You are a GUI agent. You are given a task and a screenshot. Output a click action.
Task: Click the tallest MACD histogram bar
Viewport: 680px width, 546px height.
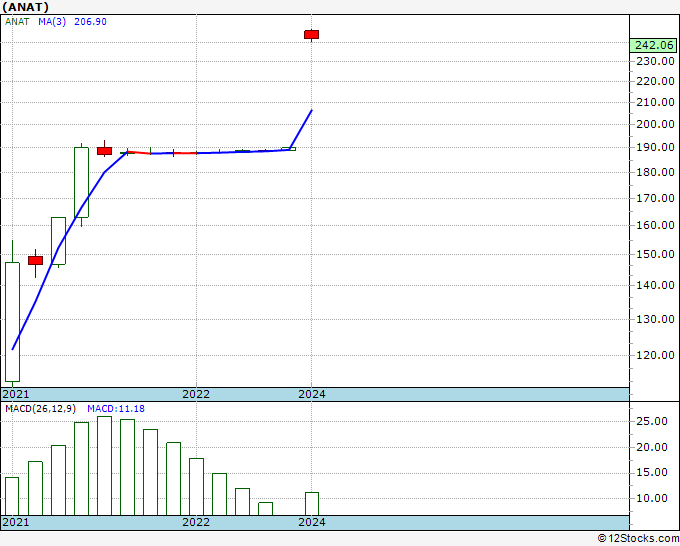(105, 466)
